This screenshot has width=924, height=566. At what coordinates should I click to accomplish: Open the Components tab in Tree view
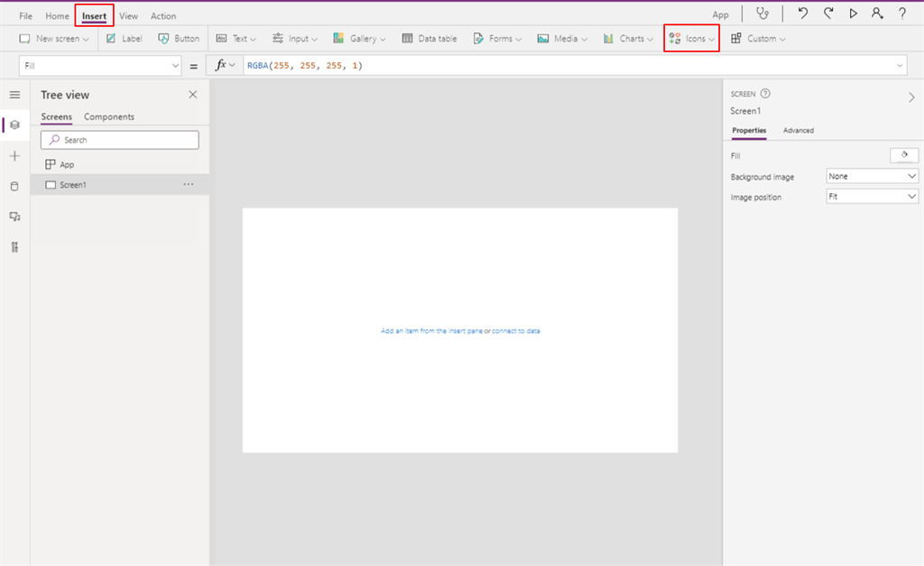pos(109,116)
